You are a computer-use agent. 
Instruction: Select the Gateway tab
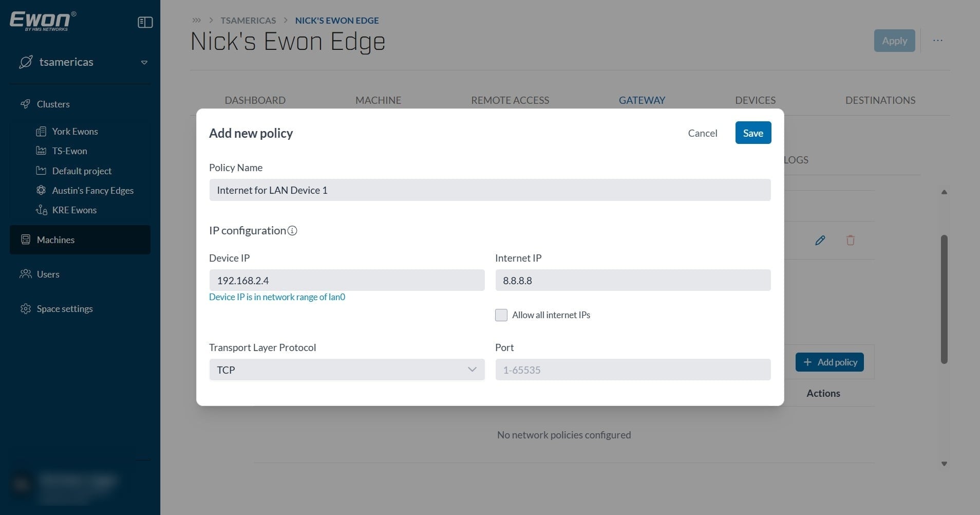pos(642,100)
